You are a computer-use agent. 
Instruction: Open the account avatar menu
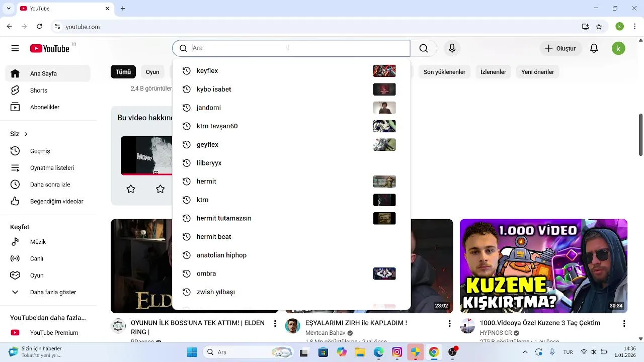(x=618, y=48)
